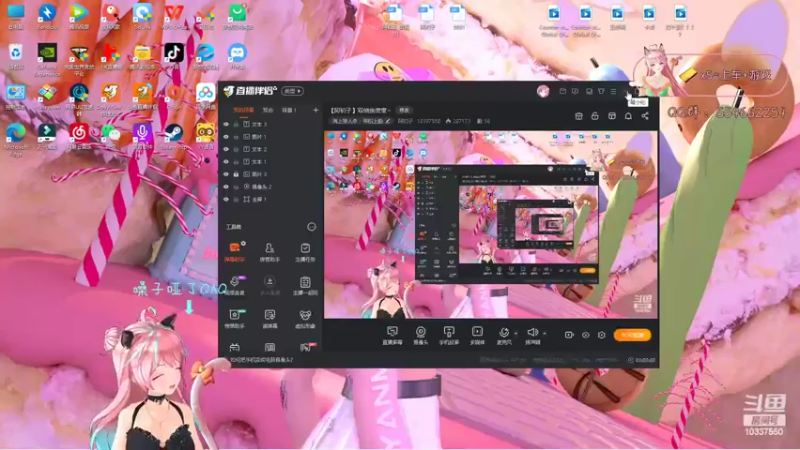Open the 虚拟形象 bear-face tool
The image size is (800, 450).
[x=305, y=318]
